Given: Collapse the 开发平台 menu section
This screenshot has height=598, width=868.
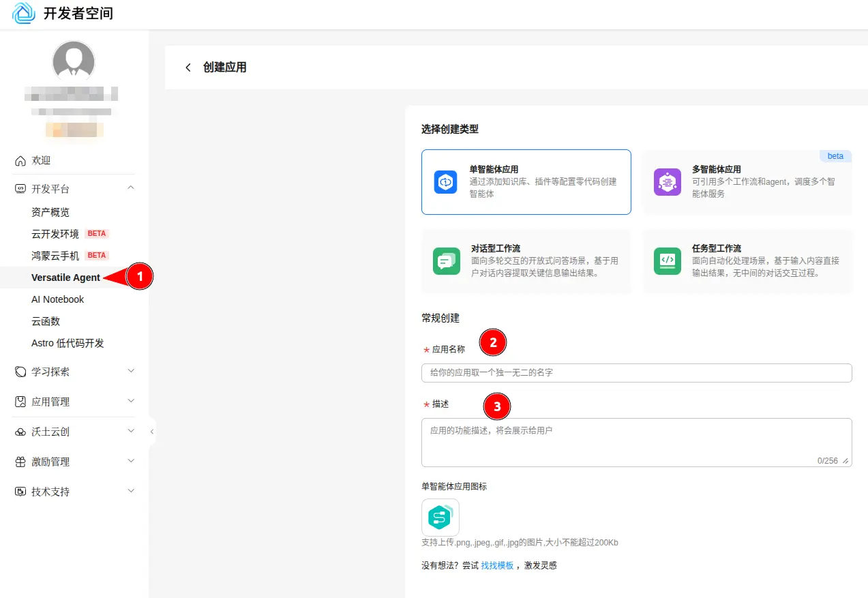Looking at the screenshot, I should (x=131, y=188).
